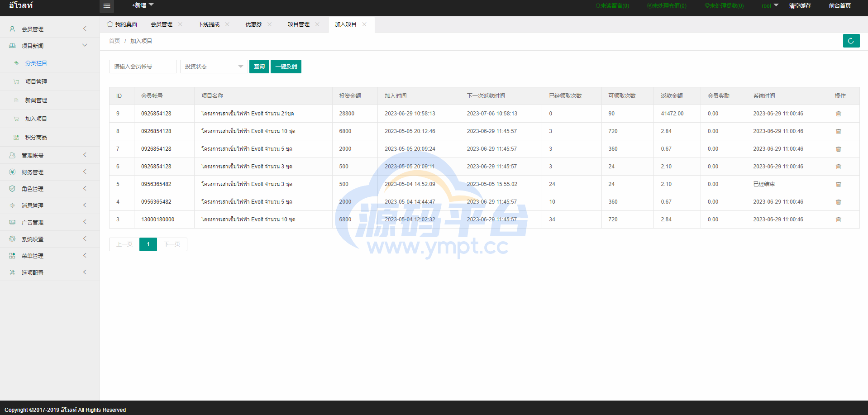Screen dimensions: 868x415
Task: Click the 菜单管理 grid icon
Action: click(x=12, y=256)
